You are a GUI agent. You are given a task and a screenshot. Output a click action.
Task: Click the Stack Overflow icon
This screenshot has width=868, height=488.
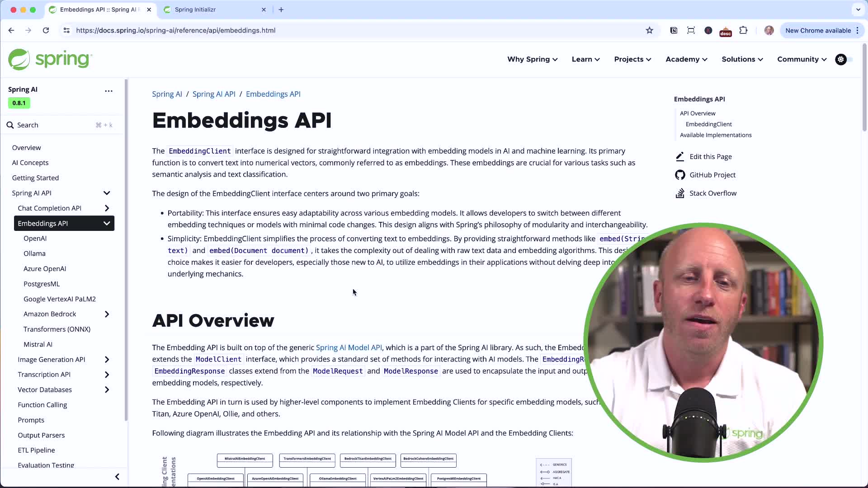pyautogui.click(x=680, y=193)
